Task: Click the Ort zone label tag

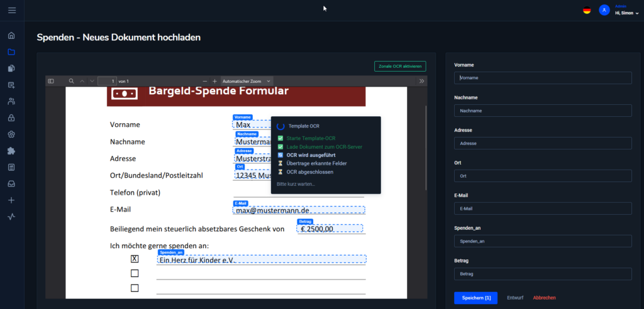Action: click(240, 166)
